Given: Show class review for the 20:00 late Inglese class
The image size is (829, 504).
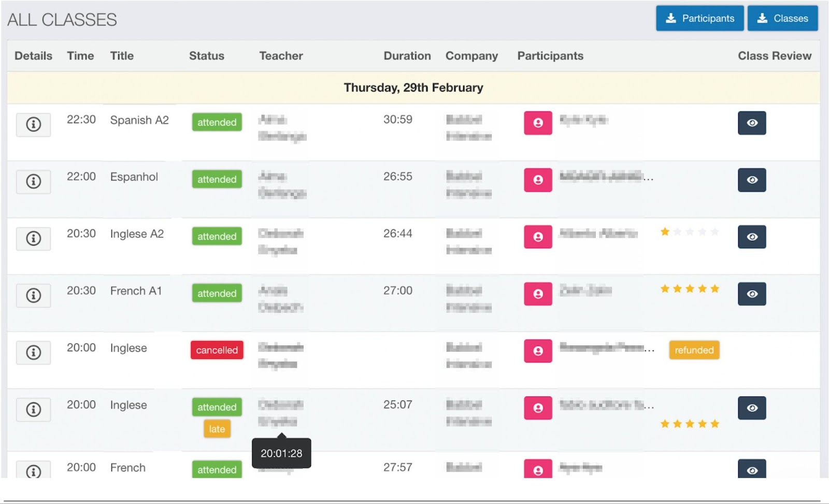Looking at the screenshot, I should [x=752, y=408].
